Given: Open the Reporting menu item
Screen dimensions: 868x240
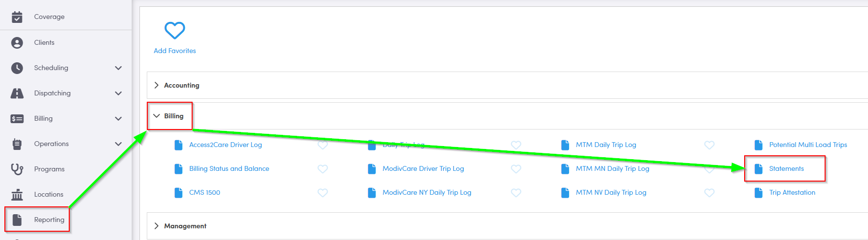Looking at the screenshot, I should point(49,220).
